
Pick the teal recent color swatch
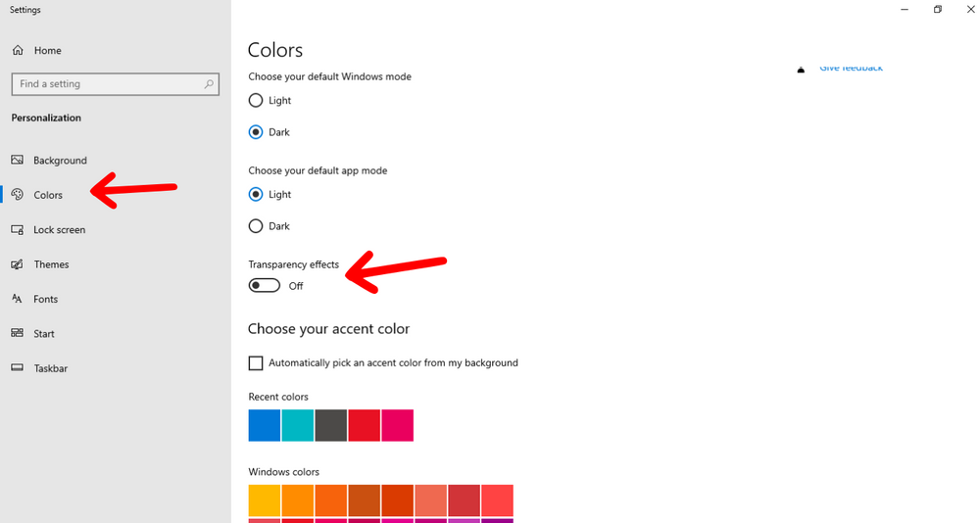point(298,426)
